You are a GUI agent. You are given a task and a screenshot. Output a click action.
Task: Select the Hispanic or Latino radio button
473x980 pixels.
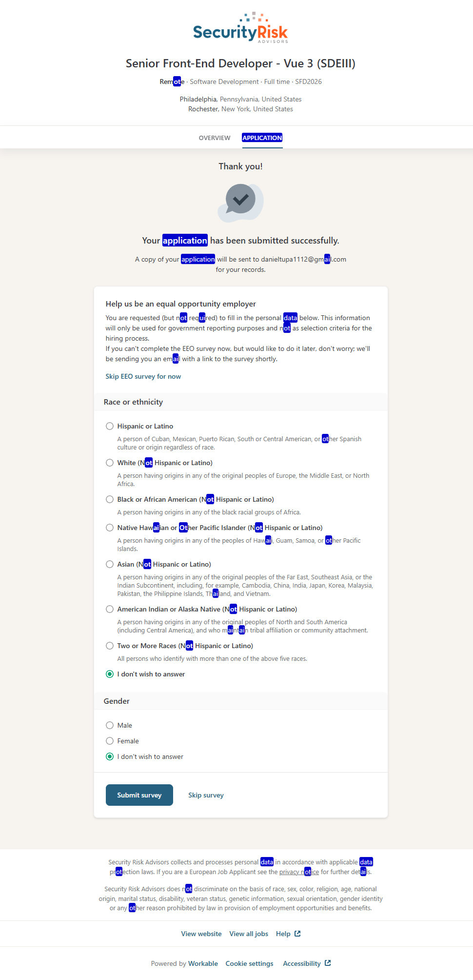coord(110,426)
